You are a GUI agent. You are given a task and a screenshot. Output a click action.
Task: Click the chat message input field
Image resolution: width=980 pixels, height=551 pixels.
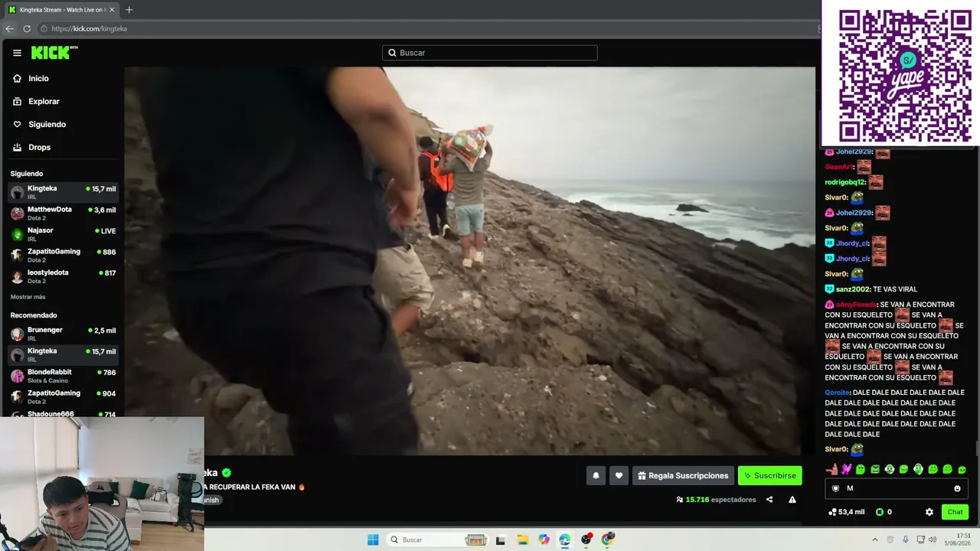coord(897,488)
